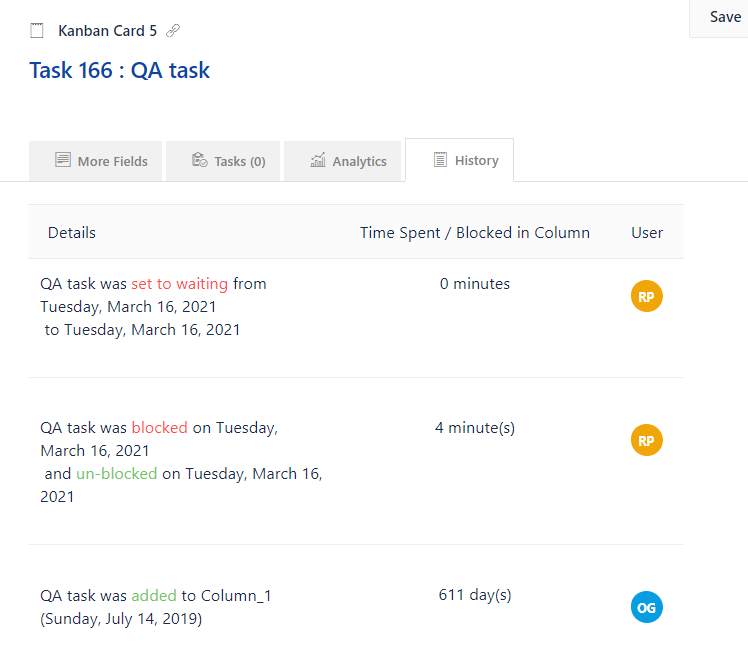This screenshot has height=657, width=748.
Task: Click the Kanban Card 5 label
Action: [107, 31]
